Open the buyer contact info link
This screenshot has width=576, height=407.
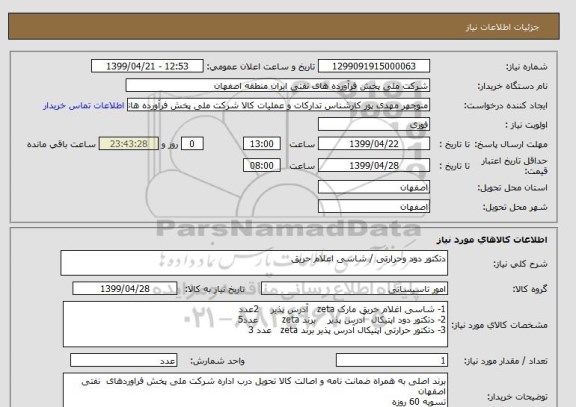(x=84, y=105)
